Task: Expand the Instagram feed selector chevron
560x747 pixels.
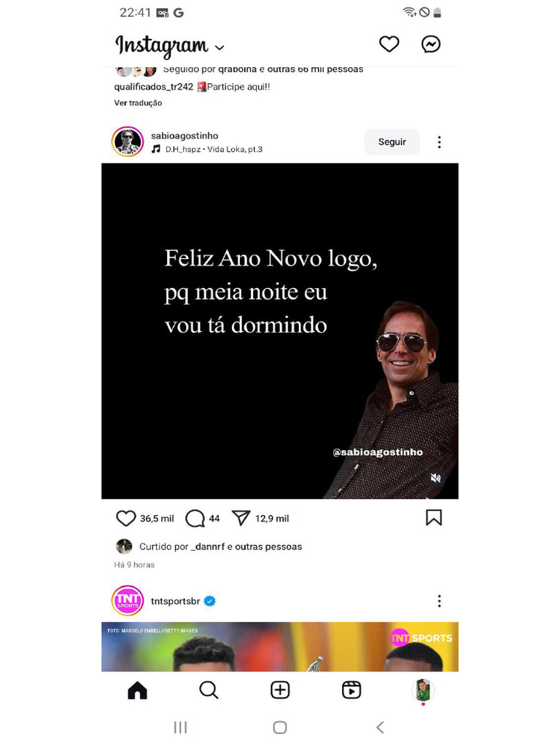Action: pyautogui.click(x=219, y=47)
